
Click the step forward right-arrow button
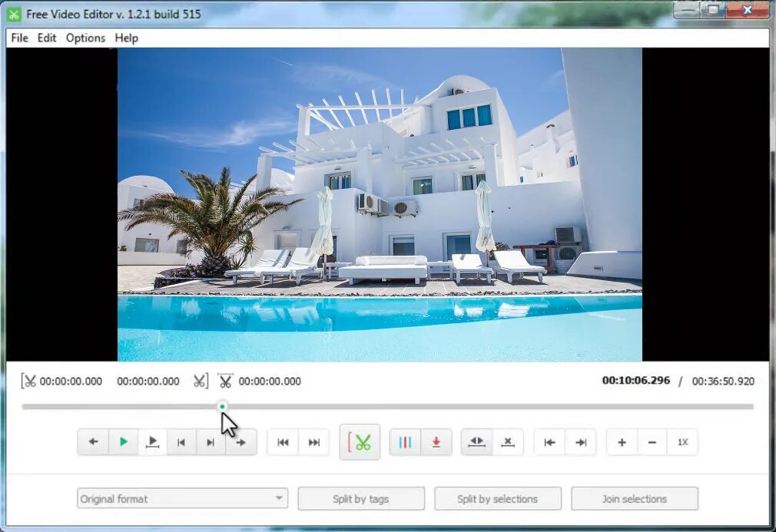click(x=241, y=442)
